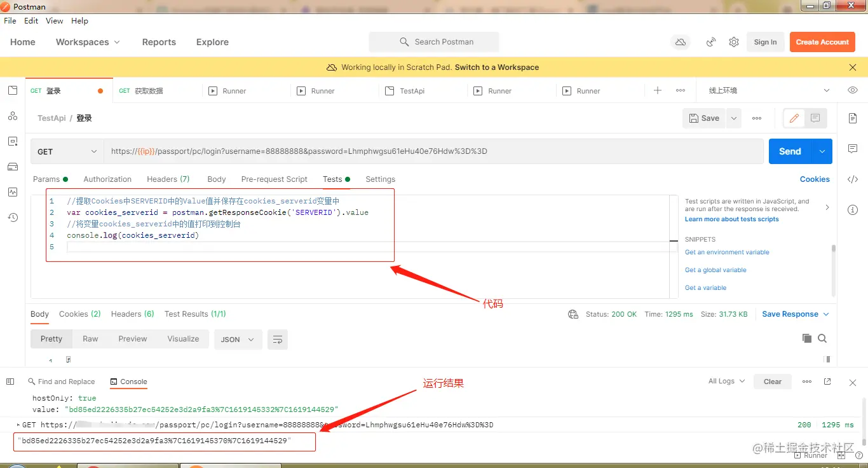The height and width of the screenshot is (468, 868).
Task: Click the Sign In button
Action: pos(765,42)
